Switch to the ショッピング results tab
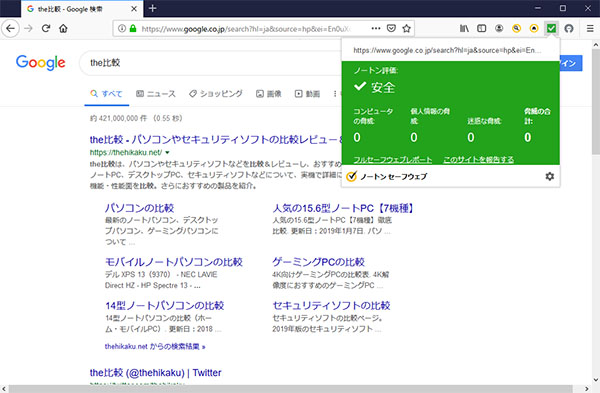600x393 pixels. coord(216,94)
